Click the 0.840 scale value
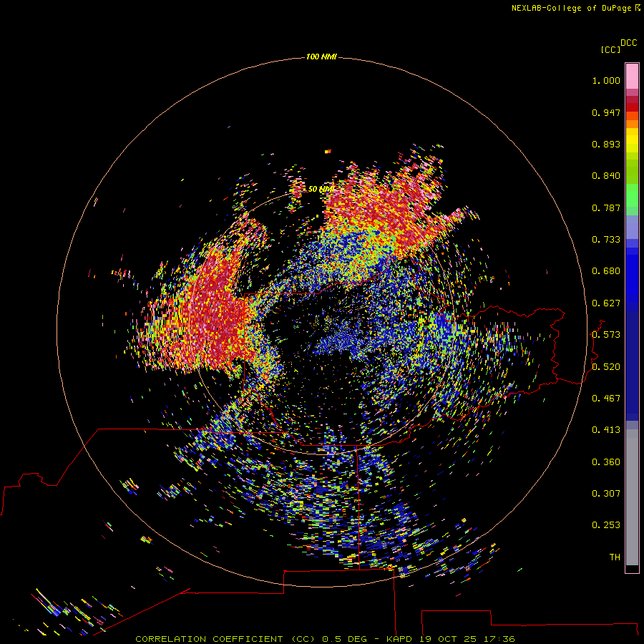Viewport: 644px width, 644px height. point(606,176)
